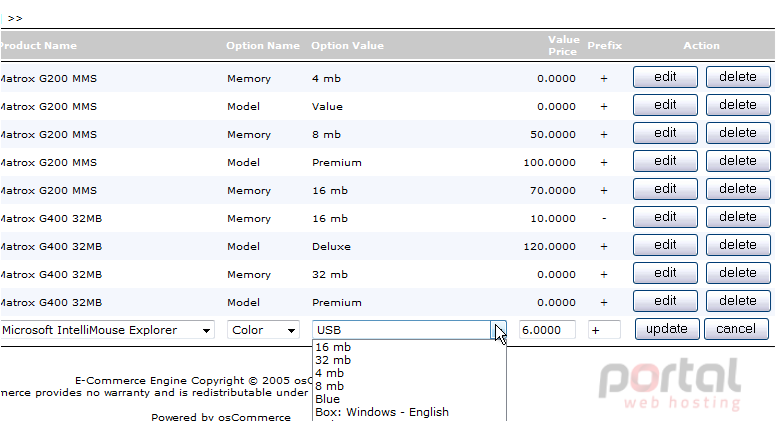Edit the G200 MMS 16 mb row
Screen dimensions: 776x422
point(665,189)
